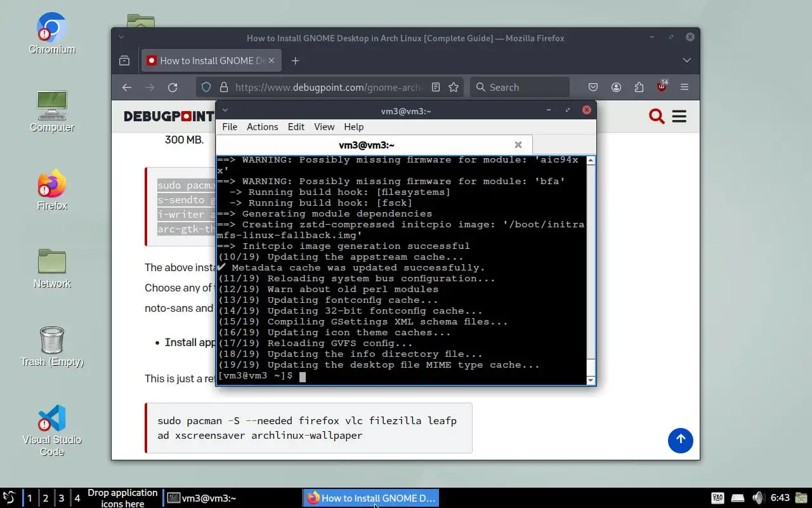Open terminal window menu chevron
The height and width of the screenshot is (508, 812).
click(225, 110)
